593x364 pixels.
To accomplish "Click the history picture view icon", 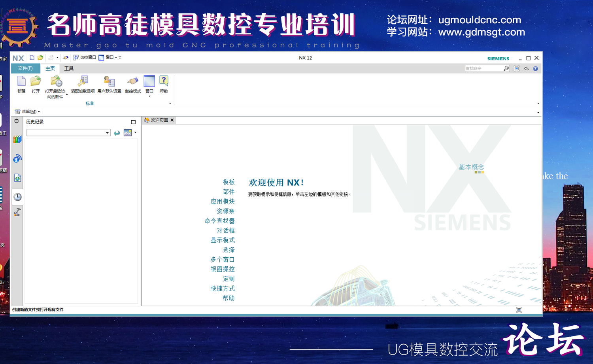I will [128, 133].
